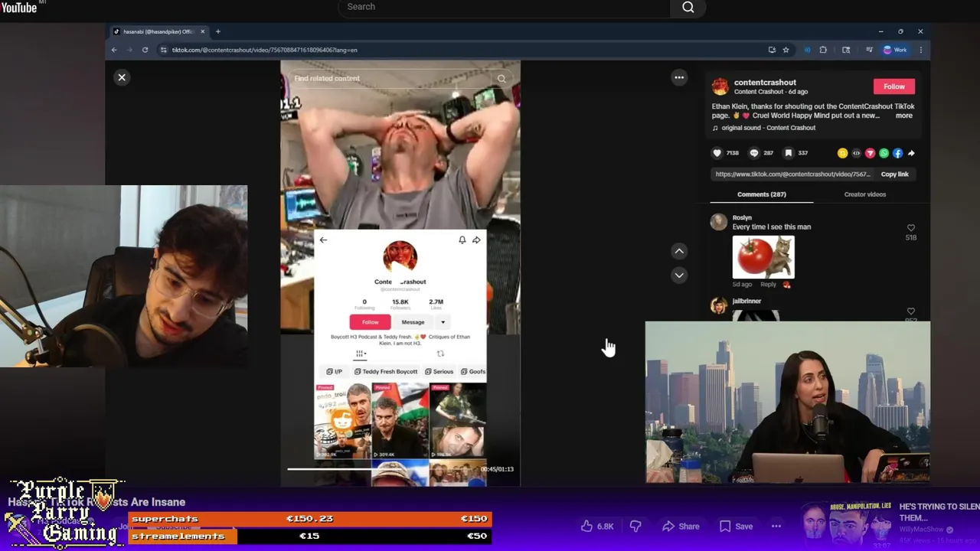Click the tiktok.com address bar URL
Screen dimensions: 980x551
[x=264, y=50]
